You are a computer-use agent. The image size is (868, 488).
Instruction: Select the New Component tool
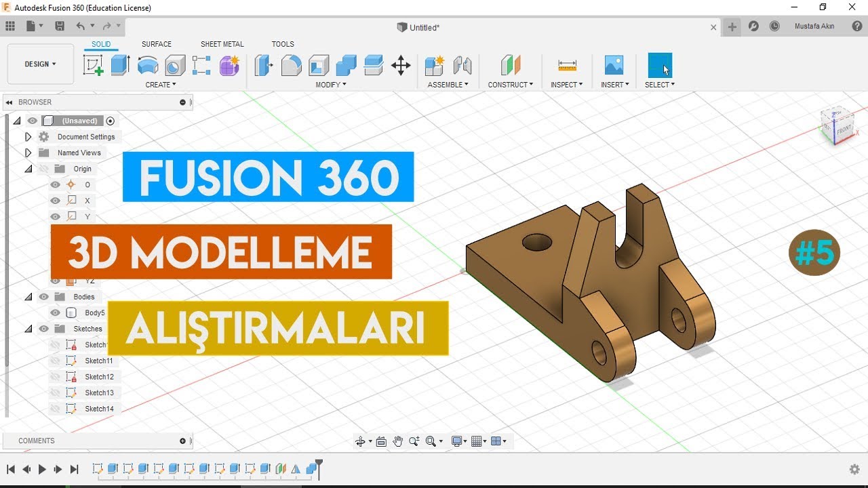click(434, 65)
